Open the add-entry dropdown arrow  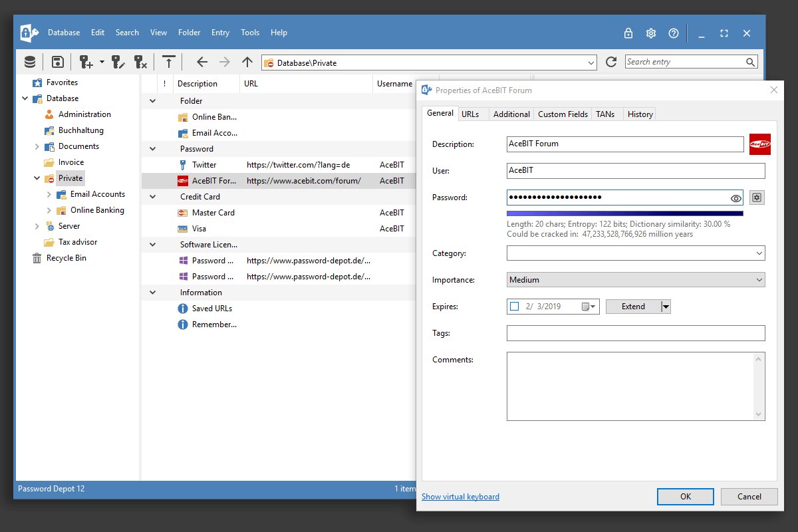tap(102, 62)
